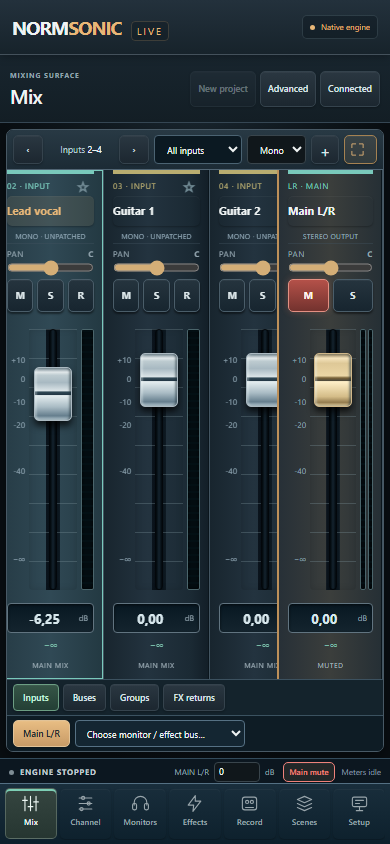This screenshot has width=390, height=844.
Task: Click the Native engine indicator
Action: pos(340,27)
